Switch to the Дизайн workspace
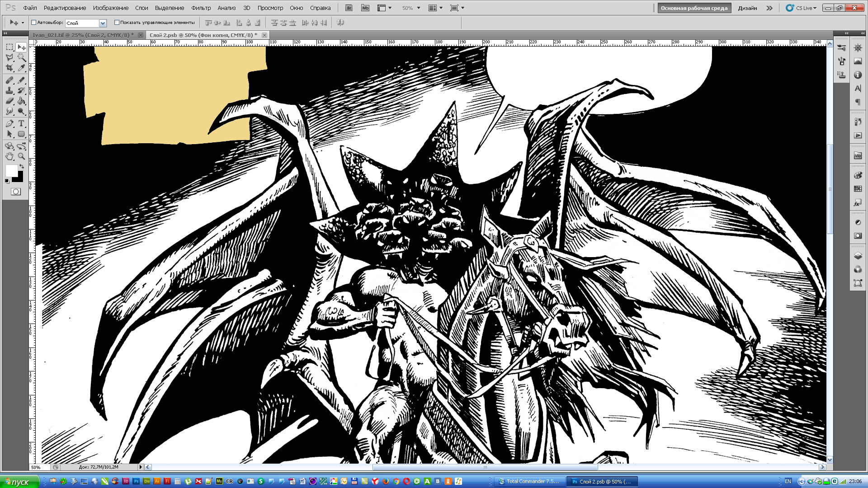 [747, 8]
